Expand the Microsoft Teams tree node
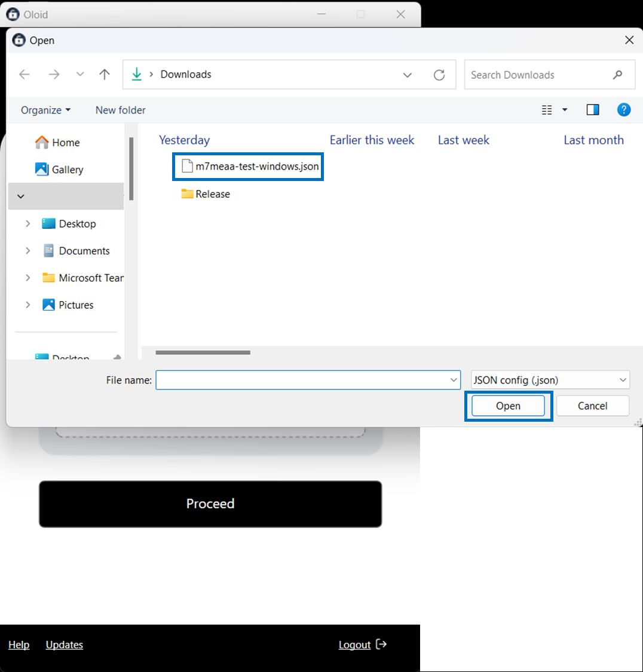The height and width of the screenshot is (672, 643). [x=28, y=278]
